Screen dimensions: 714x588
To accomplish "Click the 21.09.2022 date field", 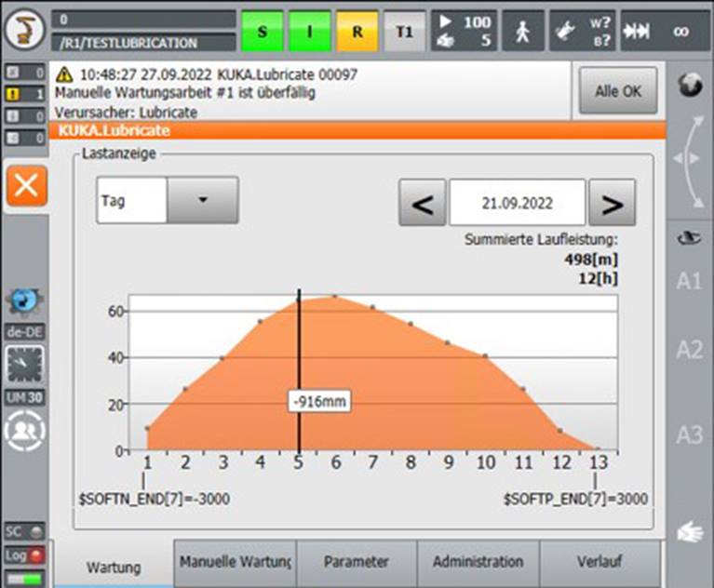I will (517, 203).
